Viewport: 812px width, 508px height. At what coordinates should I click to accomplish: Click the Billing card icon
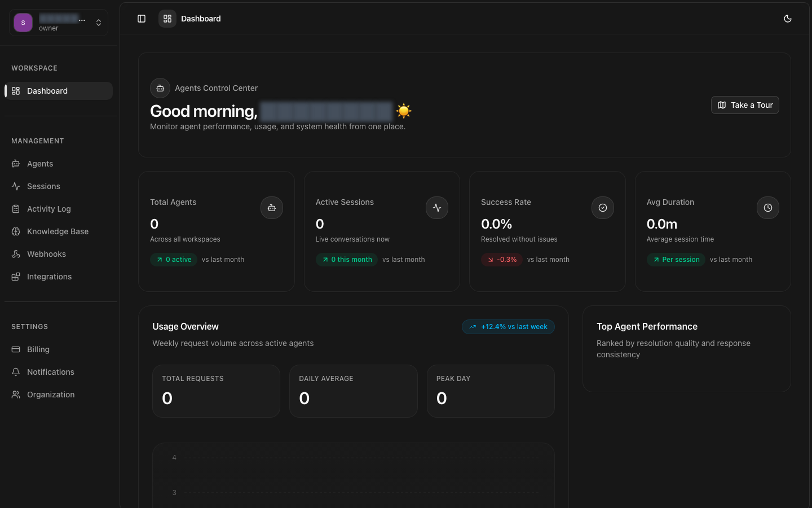click(16, 349)
